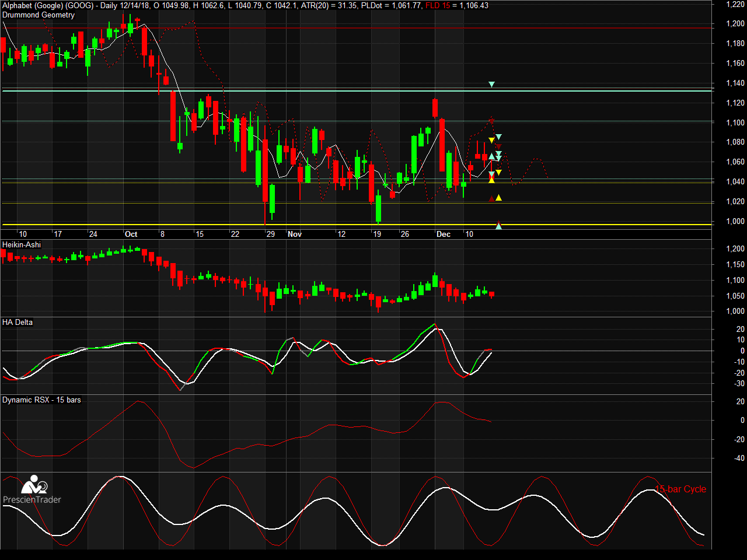Click the ATR(20) = 31.35 readout
Image resolution: width=747 pixels, height=560 pixels.
(x=329, y=5)
